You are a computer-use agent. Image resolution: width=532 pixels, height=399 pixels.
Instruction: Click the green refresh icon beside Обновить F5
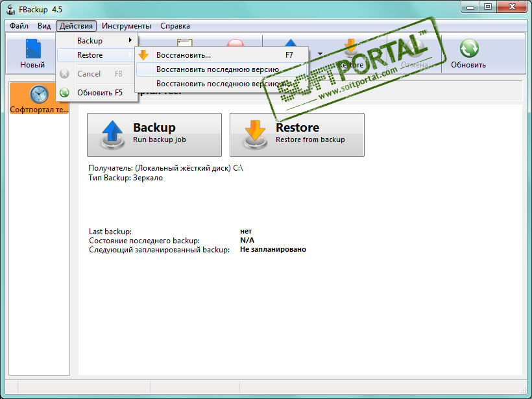[x=64, y=92]
